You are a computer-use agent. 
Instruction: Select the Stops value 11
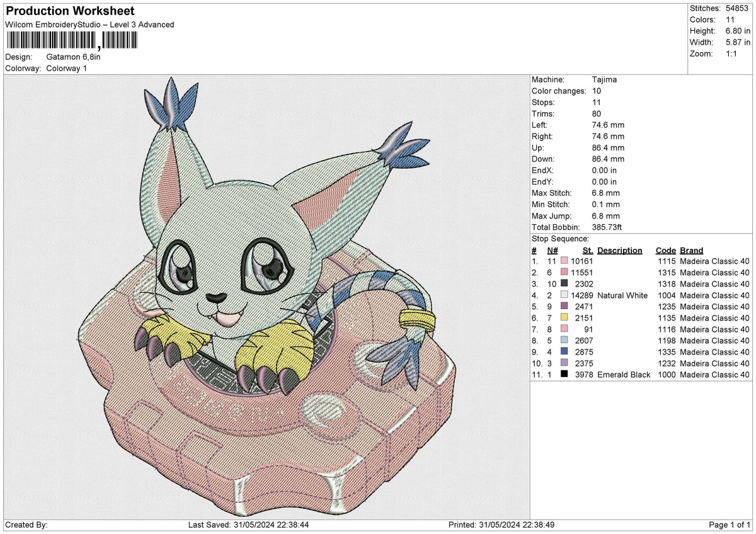[x=597, y=102]
